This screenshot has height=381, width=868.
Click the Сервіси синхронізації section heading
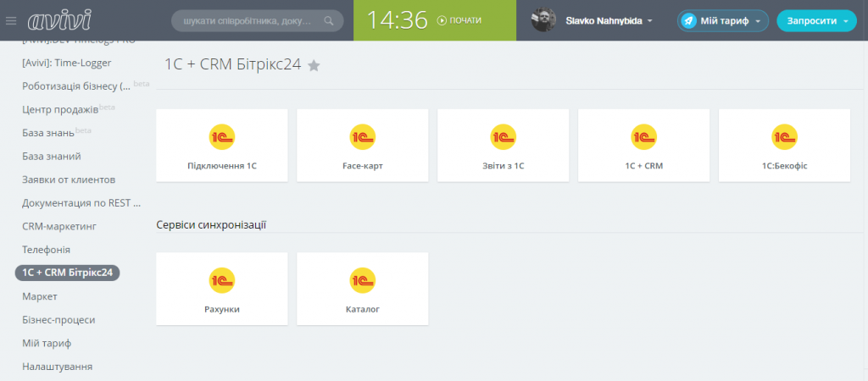point(211,225)
